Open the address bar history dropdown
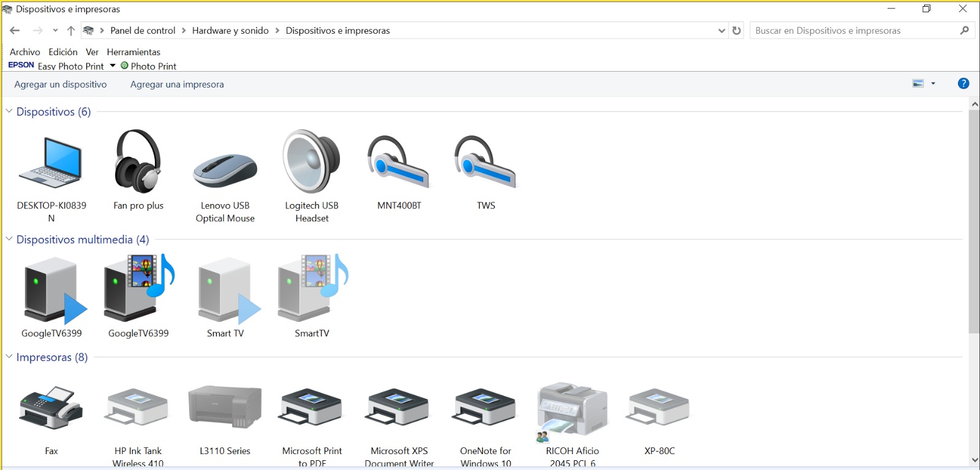This screenshot has width=980, height=470. (x=722, y=31)
